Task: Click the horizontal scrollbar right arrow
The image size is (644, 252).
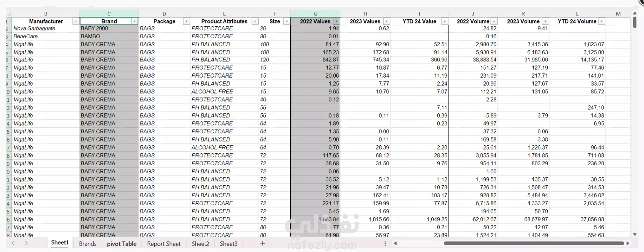Action: pyautogui.click(x=628, y=243)
